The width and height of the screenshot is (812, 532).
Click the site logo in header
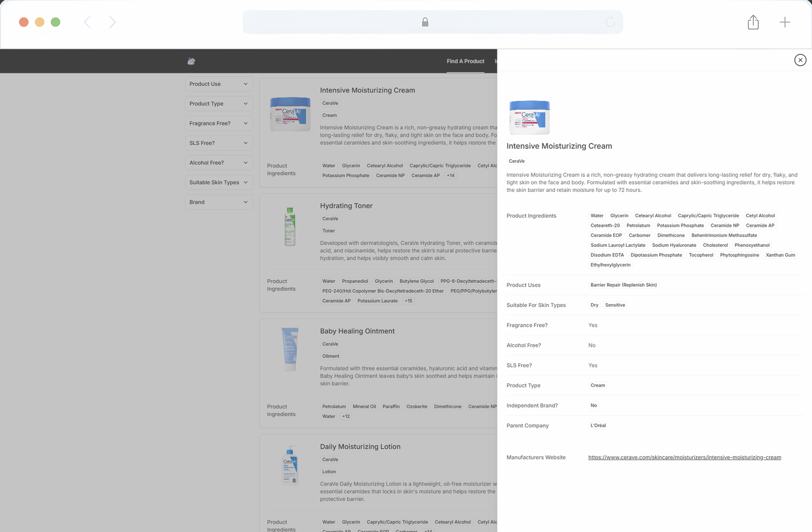point(191,61)
